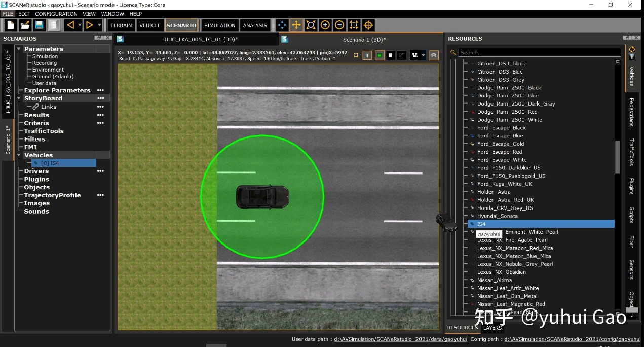Select IS4 in the vehicles list
The image size is (644, 347).
click(x=541, y=224)
